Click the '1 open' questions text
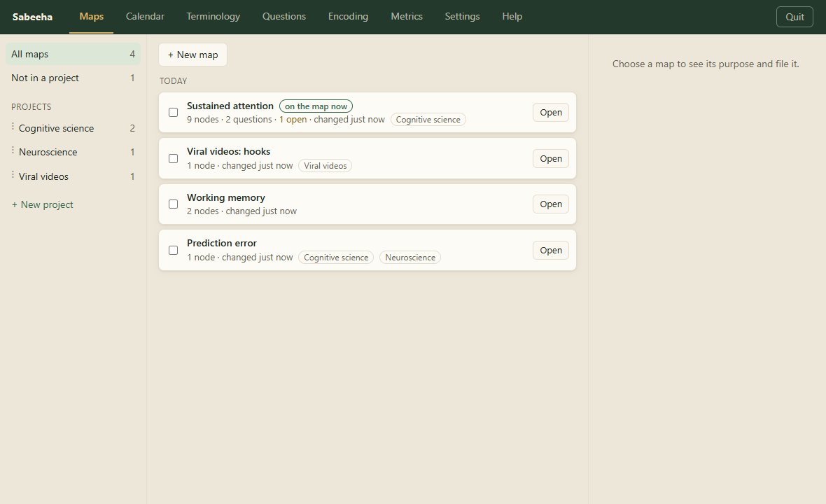The height and width of the screenshot is (504, 826). pyautogui.click(x=293, y=120)
